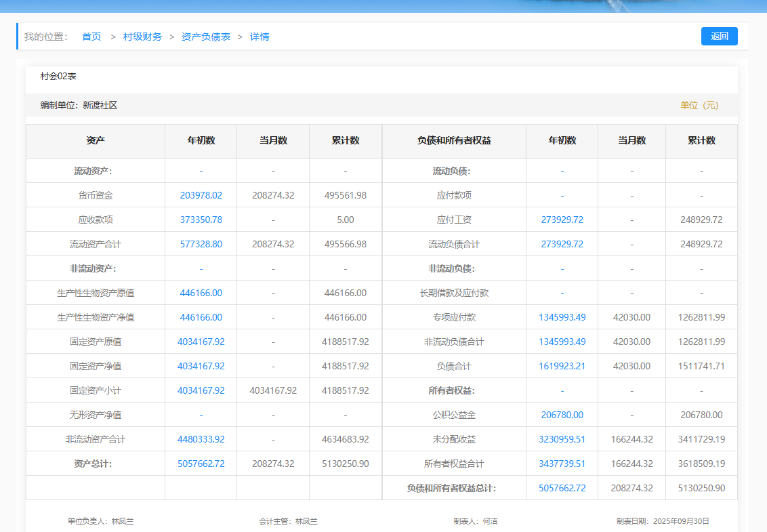Image resolution: width=767 pixels, height=532 pixels.
Task: Navigate to 资产负债表 breadcrumb link
Action: pos(206,37)
